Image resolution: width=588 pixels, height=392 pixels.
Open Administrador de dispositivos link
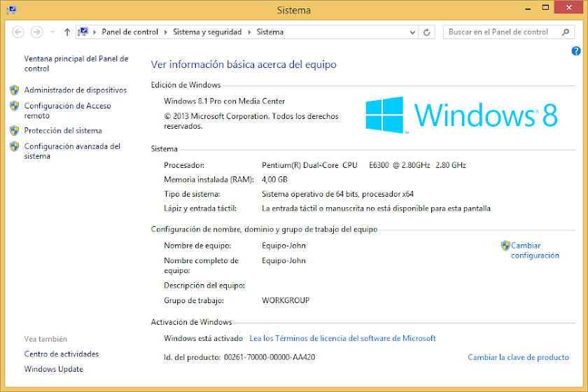[76, 90]
